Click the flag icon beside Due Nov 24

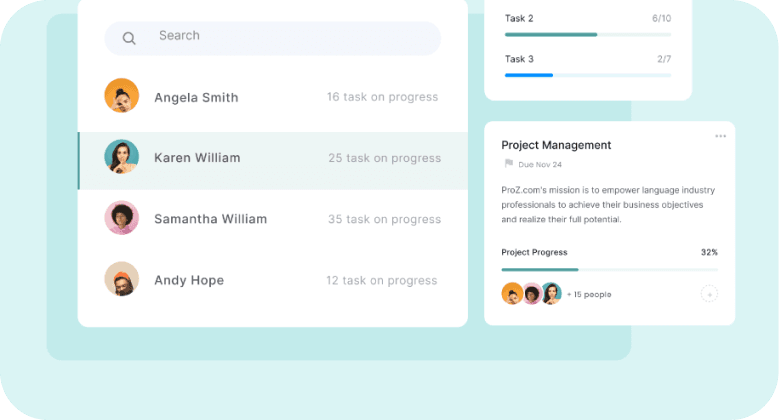(508, 164)
